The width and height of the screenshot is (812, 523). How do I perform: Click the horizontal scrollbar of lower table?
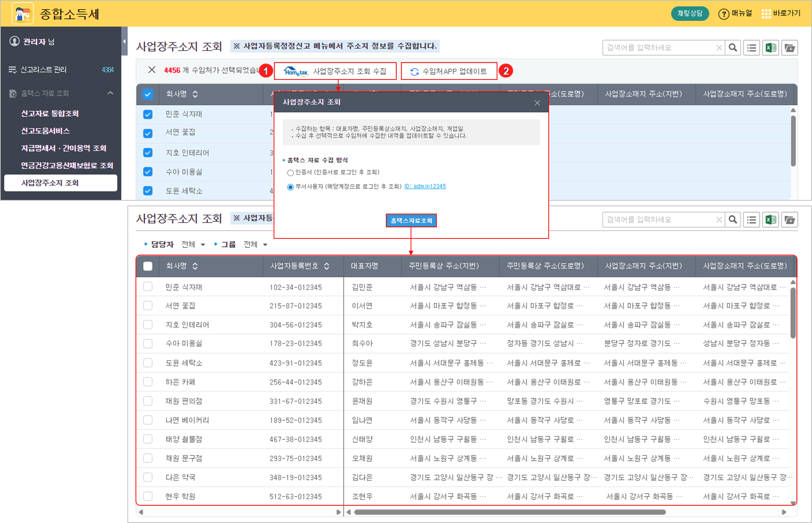(x=510, y=512)
